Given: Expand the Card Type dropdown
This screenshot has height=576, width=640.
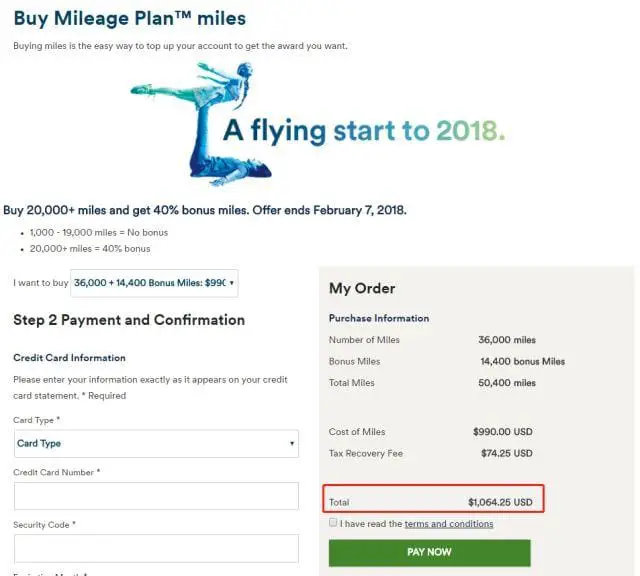Looking at the screenshot, I should click(x=156, y=443).
